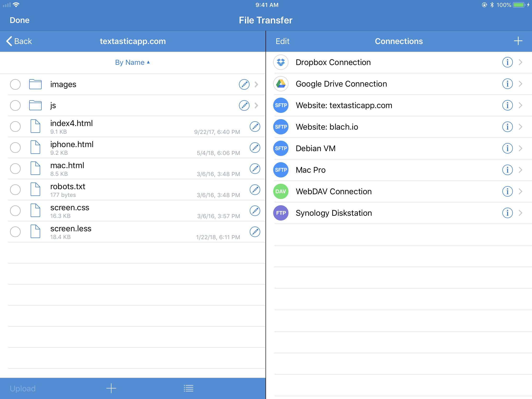Open Website: blach.io via chevron
The image size is (532, 399).
click(x=521, y=127)
